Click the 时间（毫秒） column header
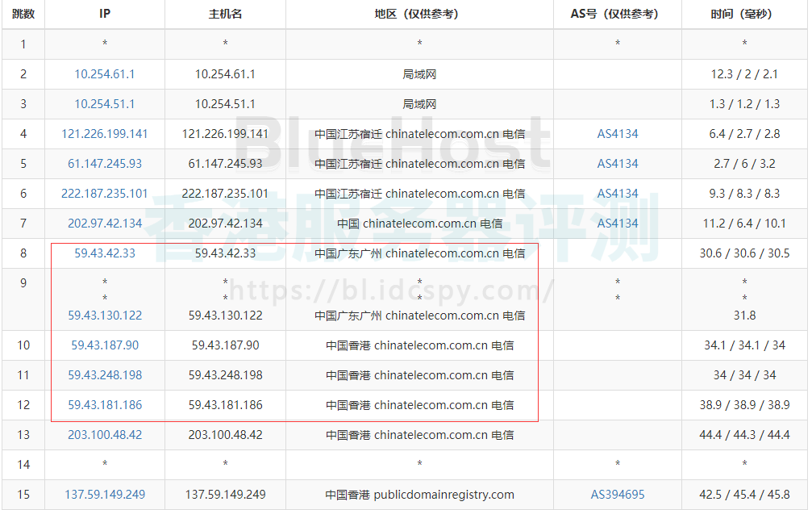 [744, 15]
